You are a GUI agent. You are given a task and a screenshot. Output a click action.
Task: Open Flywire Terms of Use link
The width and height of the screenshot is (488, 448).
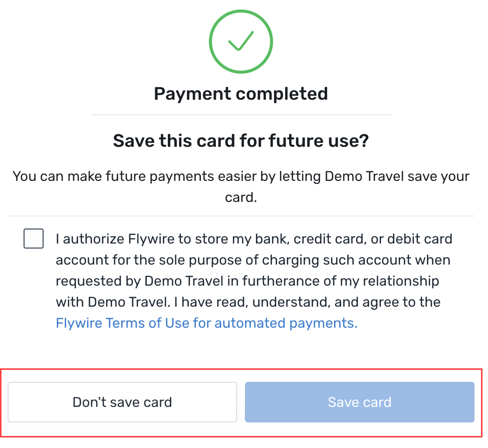point(206,323)
